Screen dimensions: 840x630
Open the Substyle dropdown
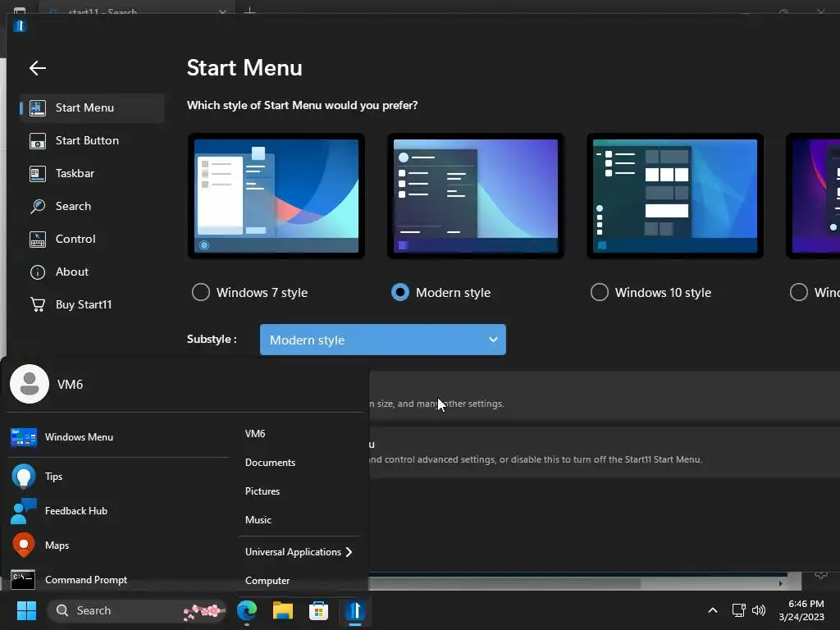(383, 340)
